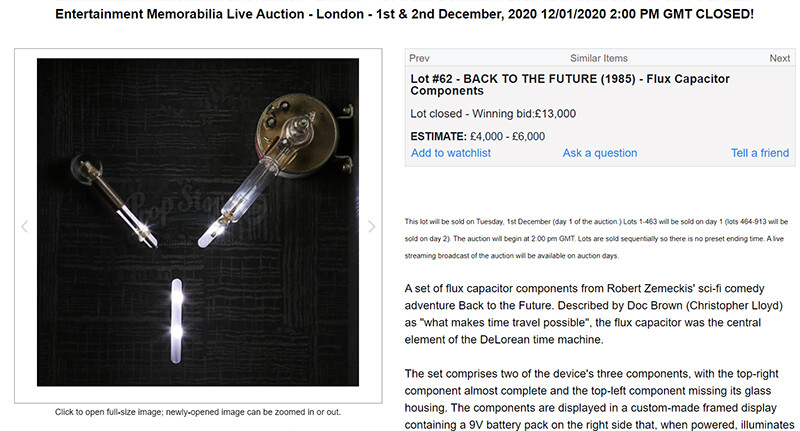Click the winning bid £13,000 text

pyautogui.click(x=493, y=114)
